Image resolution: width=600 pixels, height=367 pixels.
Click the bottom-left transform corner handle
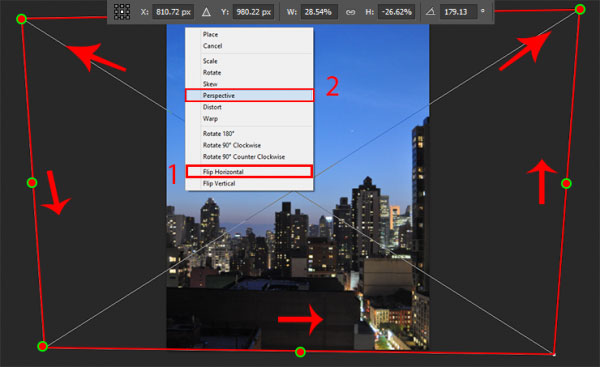(42, 346)
